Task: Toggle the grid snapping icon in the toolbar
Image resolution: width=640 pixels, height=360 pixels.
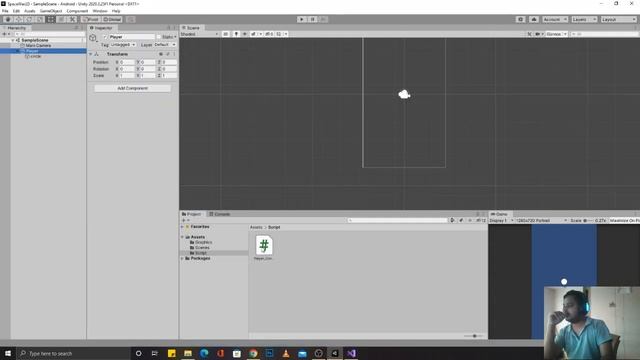Action: (x=131, y=19)
